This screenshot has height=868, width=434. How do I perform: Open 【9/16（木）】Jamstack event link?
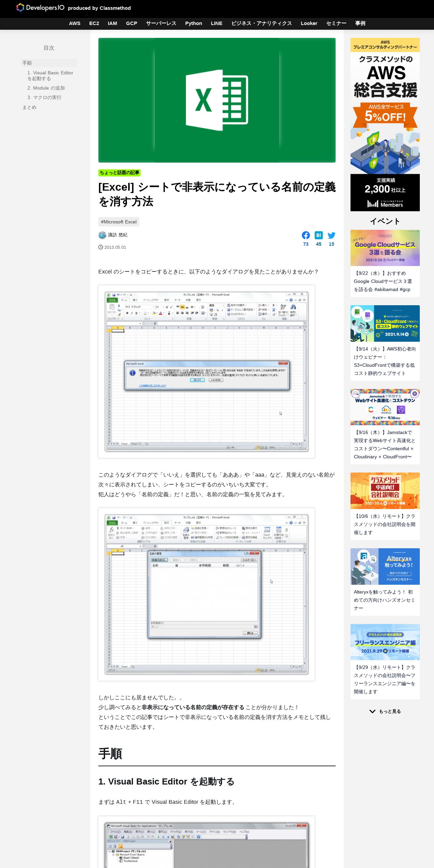385,444
